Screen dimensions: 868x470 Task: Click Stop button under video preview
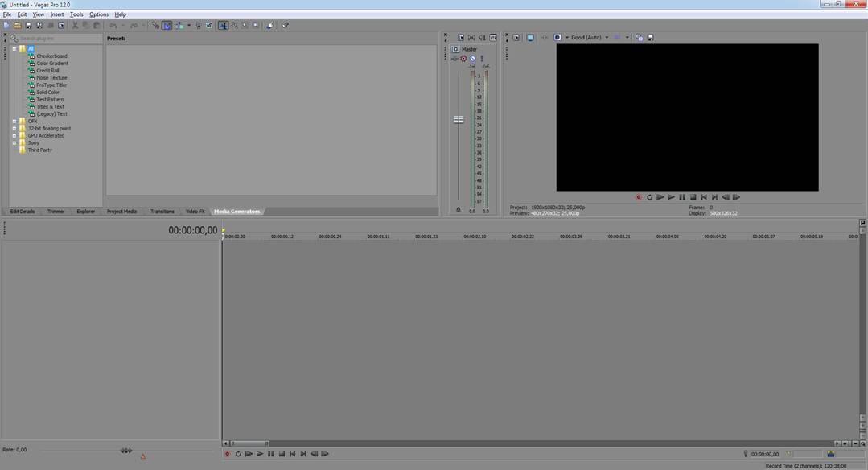693,197
